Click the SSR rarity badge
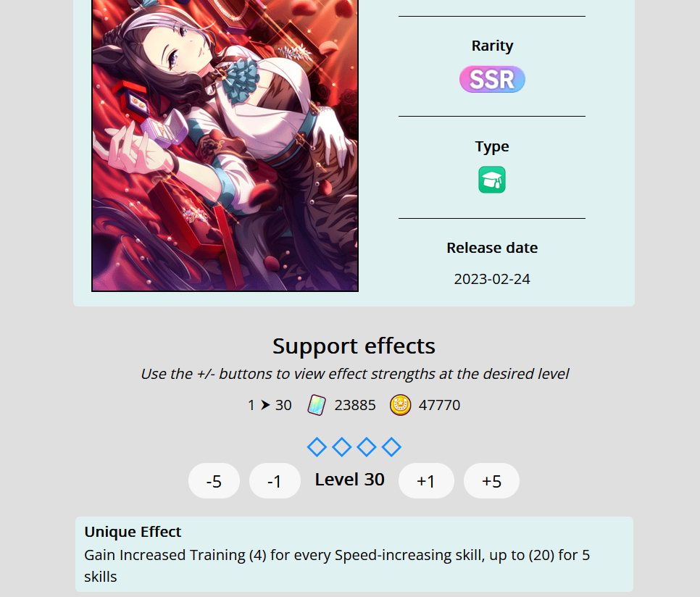The image size is (700, 597). click(492, 80)
